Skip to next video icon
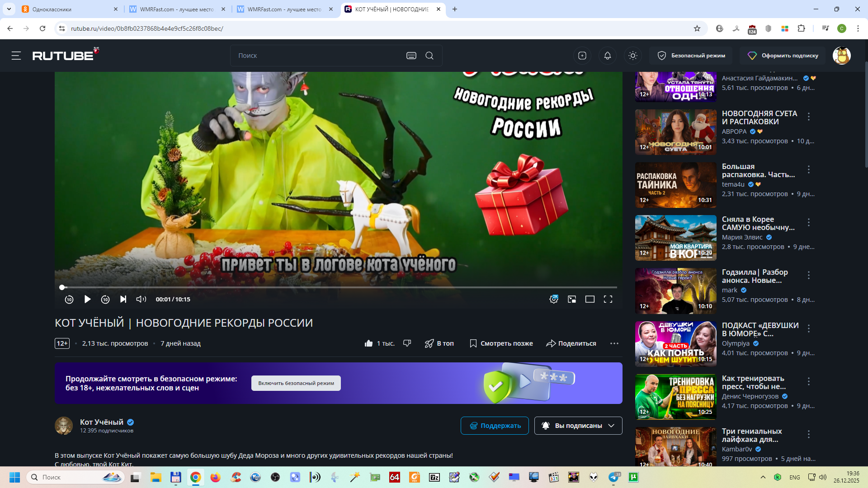The width and height of the screenshot is (868, 488). pos(123,299)
